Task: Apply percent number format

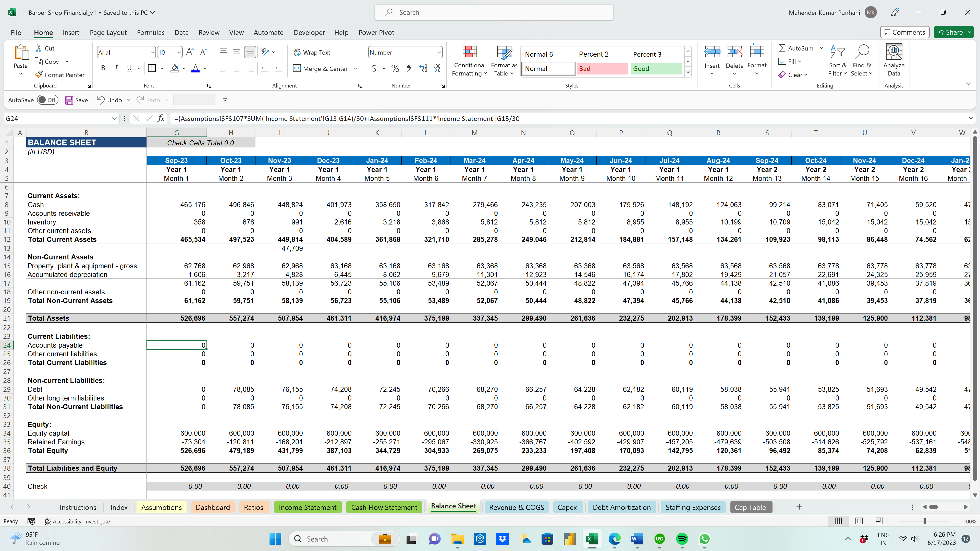Action: (395, 68)
